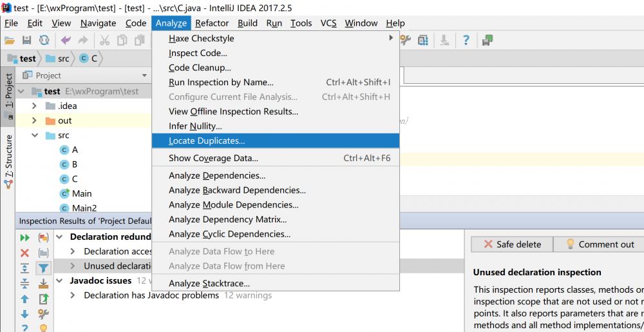Select Show Coverage Data... menu item
Screen dimensions: 644x332
tap(275, 158)
